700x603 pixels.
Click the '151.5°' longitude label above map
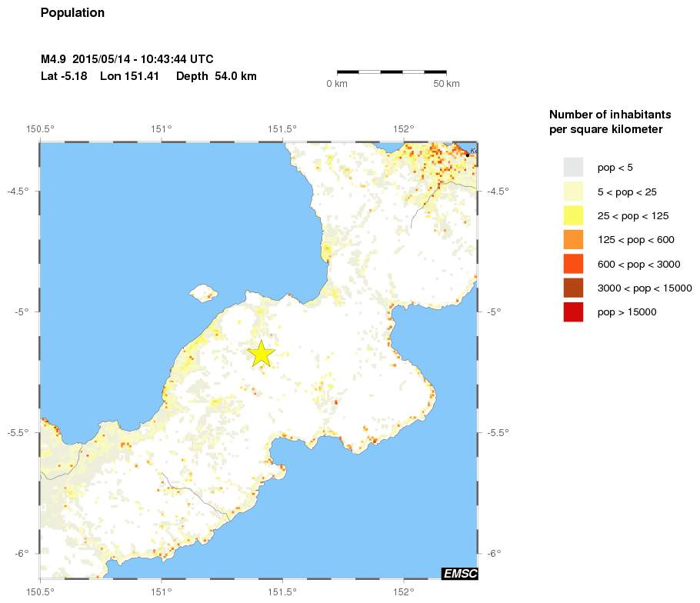tap(283, 128)
